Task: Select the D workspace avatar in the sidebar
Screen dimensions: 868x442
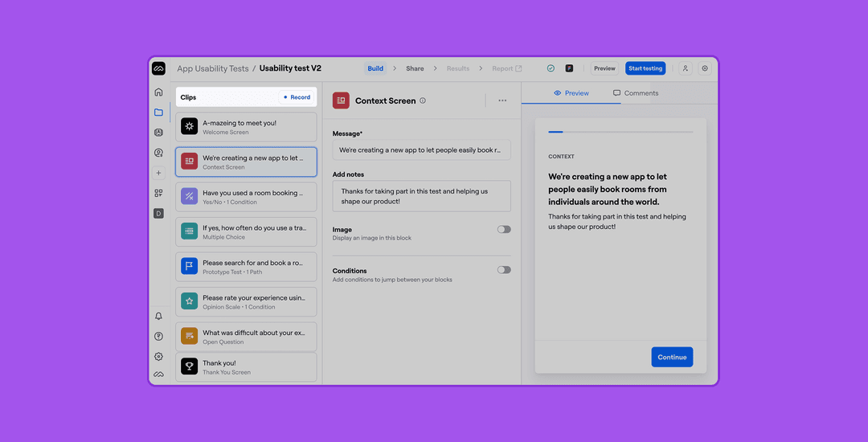Action: point(159,213)
